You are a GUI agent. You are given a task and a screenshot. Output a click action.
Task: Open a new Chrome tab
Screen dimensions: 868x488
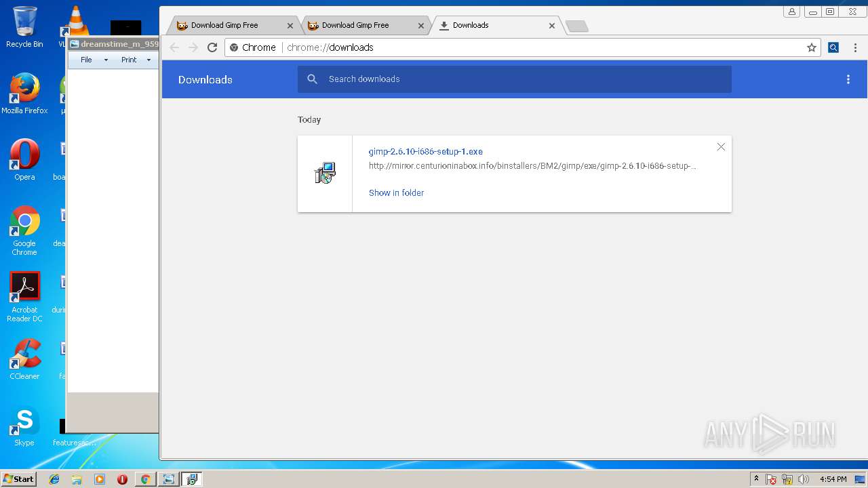point(576,26)
